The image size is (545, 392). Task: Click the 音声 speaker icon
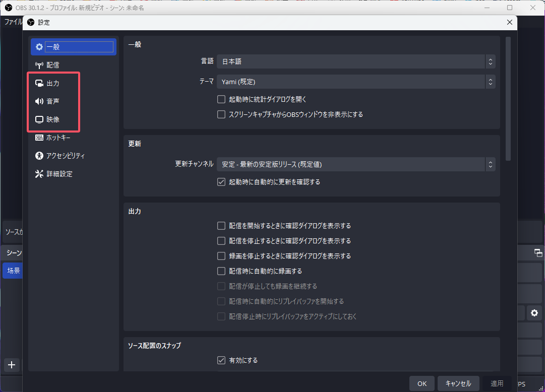[x=39, y=101]
